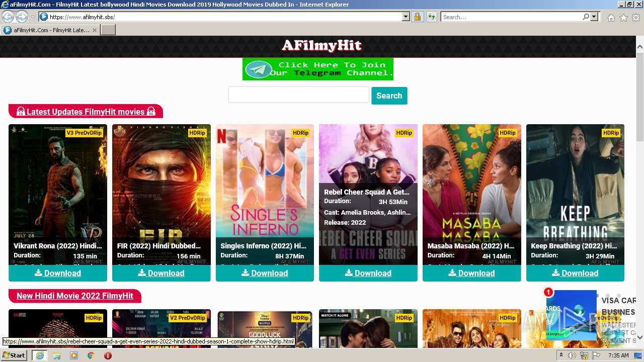This screenshot has height=362, width=644.
Task: Click the red antivirus taskbar icon
Action: 108,355
